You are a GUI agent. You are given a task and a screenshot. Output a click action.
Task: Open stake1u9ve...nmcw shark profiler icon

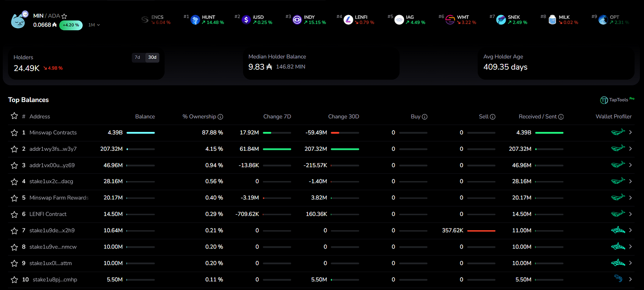pyautogui.click(x=618, y=247)
